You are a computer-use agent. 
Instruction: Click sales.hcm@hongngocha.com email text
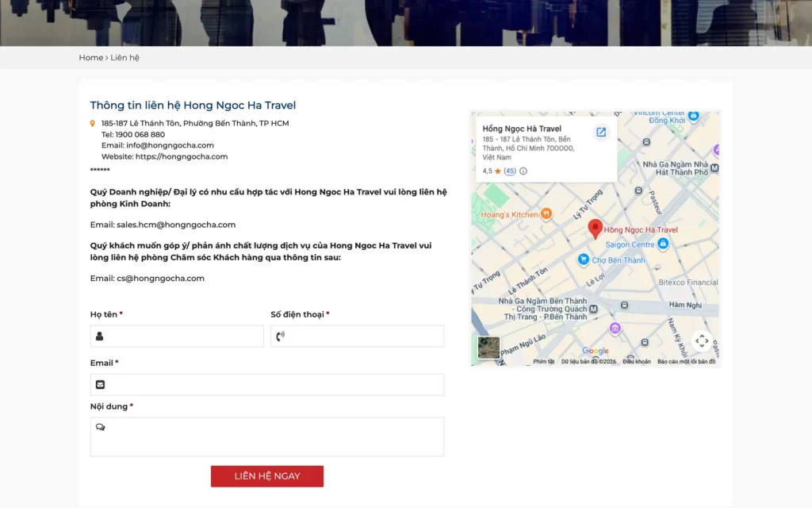(x=176, y=225)
